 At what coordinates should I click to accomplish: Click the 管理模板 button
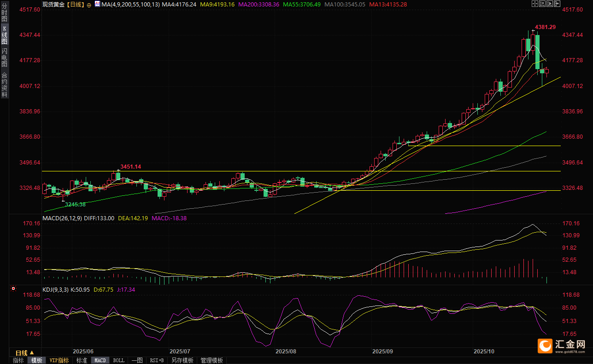coord(211,360)
